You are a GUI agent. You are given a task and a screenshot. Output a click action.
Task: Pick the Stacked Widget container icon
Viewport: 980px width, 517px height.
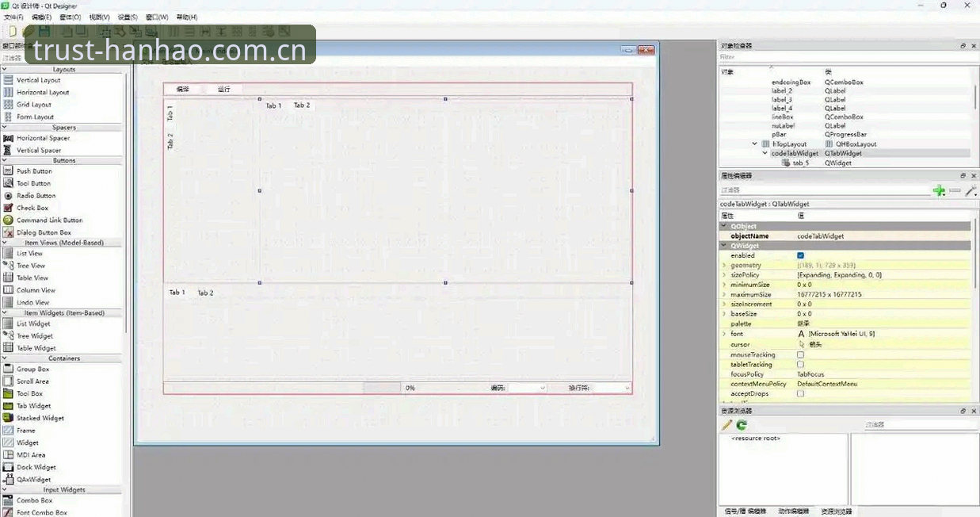[x=9, y=418]
